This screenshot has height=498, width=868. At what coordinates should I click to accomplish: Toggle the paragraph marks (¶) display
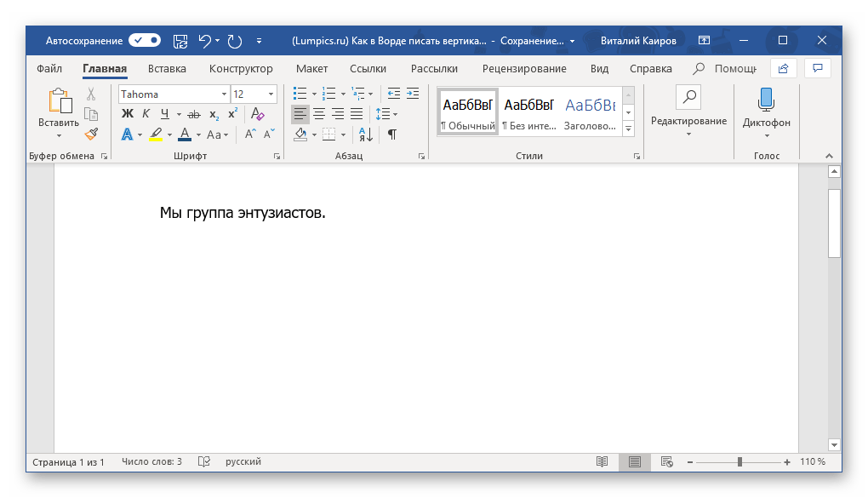391,135
